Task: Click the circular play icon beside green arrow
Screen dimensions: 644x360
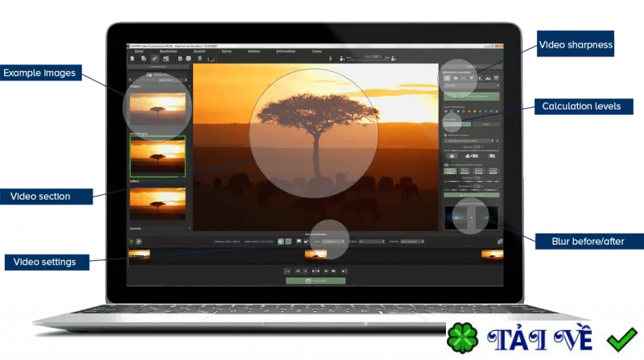Action: 138,242
